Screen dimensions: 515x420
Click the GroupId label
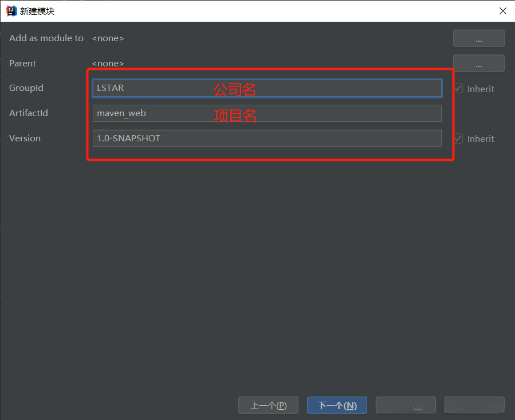click(26, 88)
